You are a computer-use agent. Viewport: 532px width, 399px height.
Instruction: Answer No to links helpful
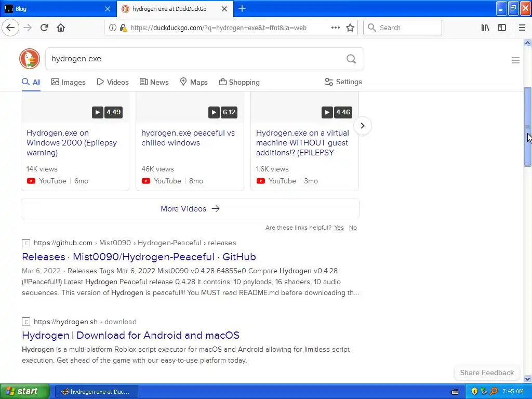(x=353, y=228)
